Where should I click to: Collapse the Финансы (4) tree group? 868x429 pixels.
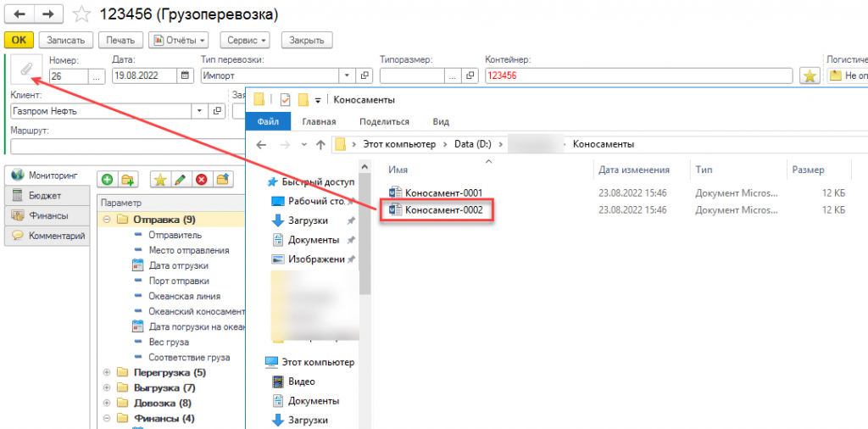tap(107, 418)
